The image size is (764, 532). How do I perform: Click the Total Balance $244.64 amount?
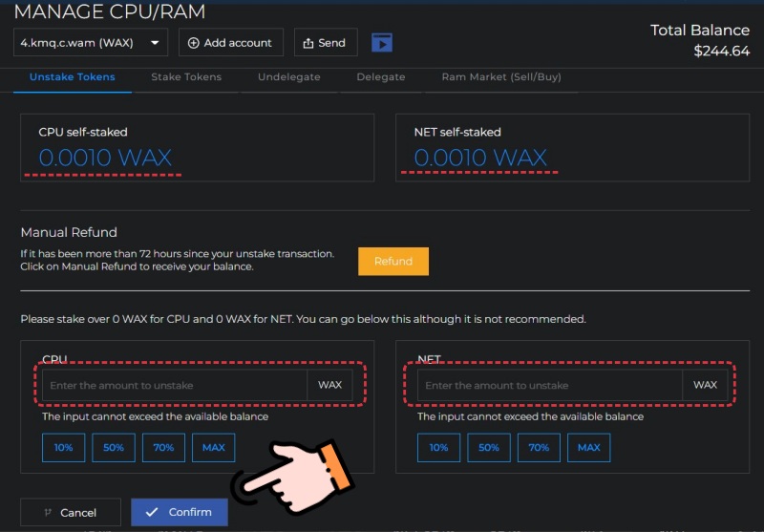pos(722,51)
